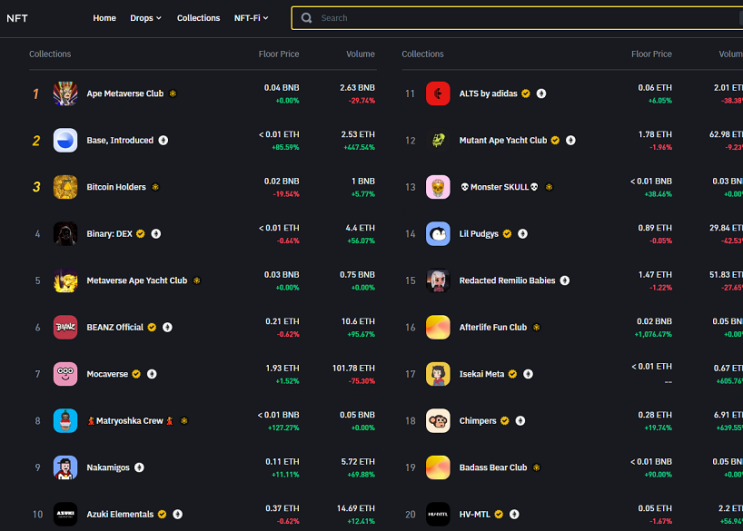Click the Redacted Remilio Babies avatar
This screenshot has width=743, height=531.
[x=438, y=280]
